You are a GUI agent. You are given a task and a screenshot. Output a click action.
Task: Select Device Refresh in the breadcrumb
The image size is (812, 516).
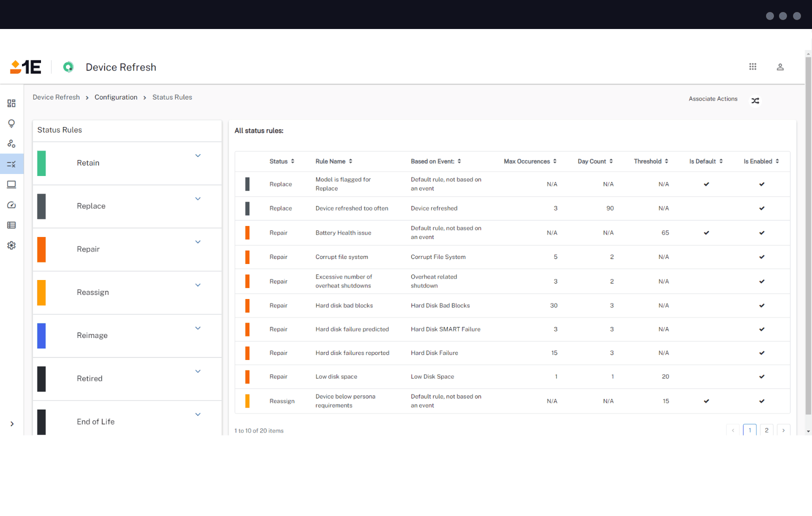[56, 97]
